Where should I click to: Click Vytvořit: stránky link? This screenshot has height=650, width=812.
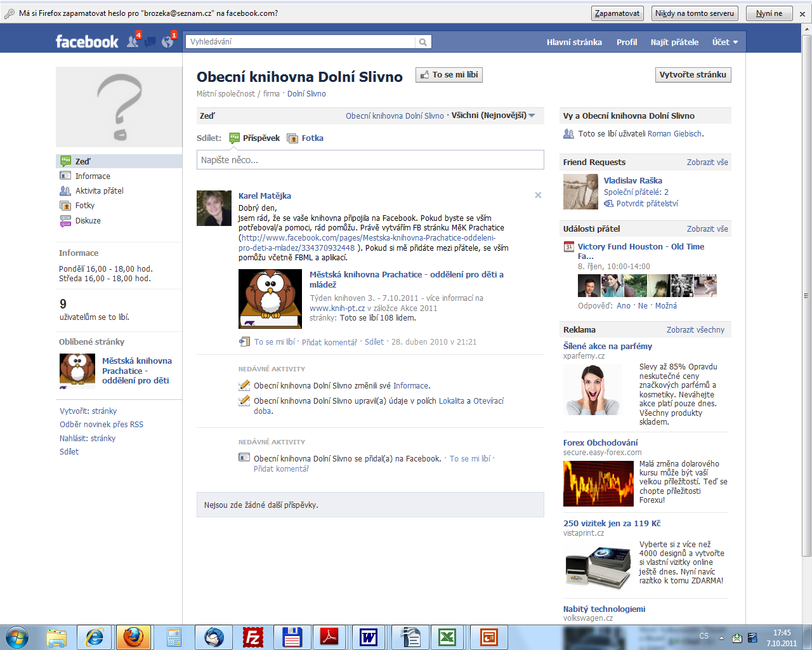[x=88, y=411]
